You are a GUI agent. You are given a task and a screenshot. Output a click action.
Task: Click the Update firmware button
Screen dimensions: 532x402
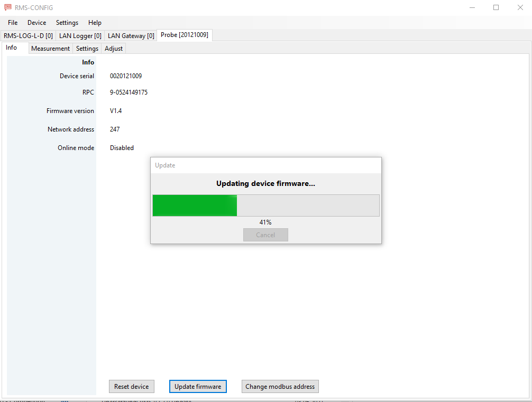(198, 386)
